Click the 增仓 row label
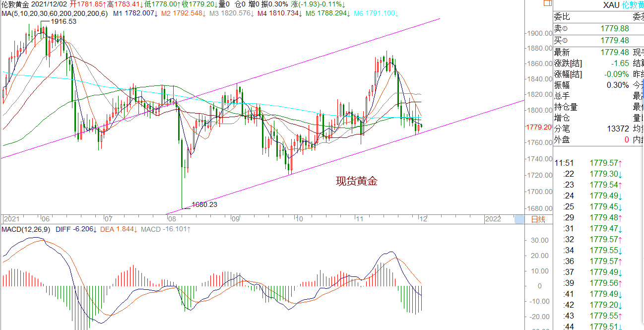Screen dimensions: 644x330 [562, 118]
